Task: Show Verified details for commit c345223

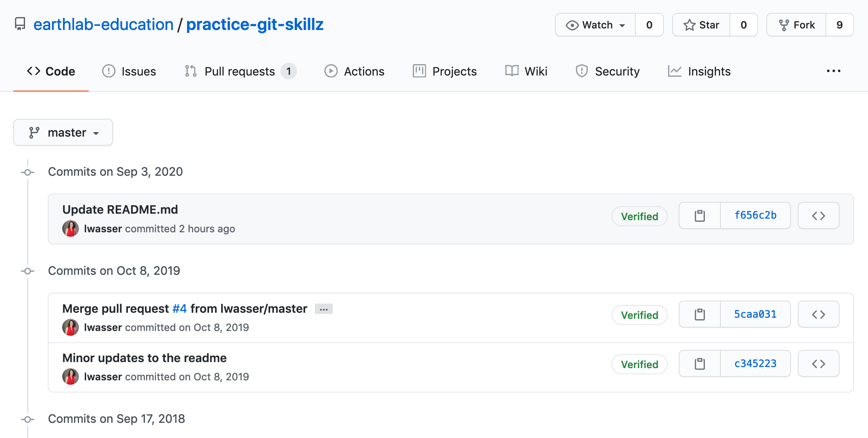Action: [x=640, y=364]
